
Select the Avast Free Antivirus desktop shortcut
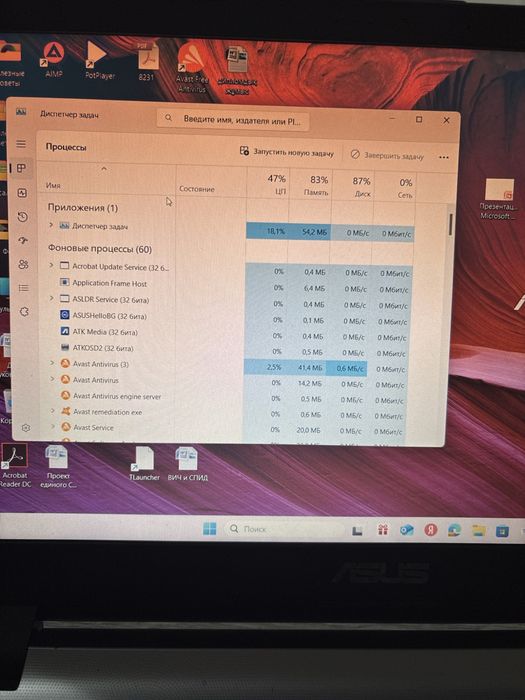coord(192,67)
